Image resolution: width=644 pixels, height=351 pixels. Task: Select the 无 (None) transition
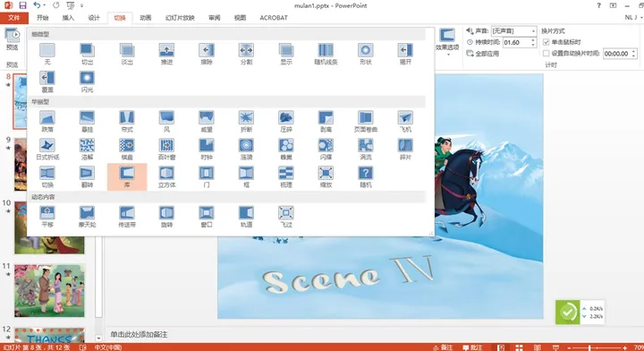[x=47, y=54]
